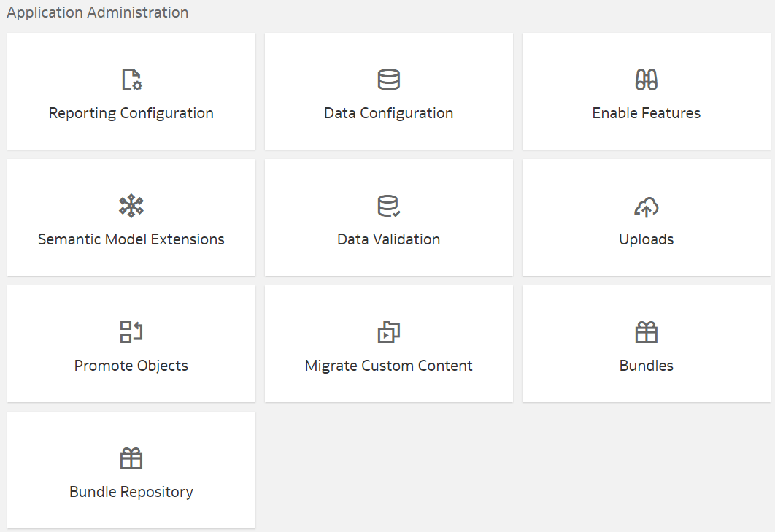Open Semantic Model Extensions
The width and height of the screenshot is (775, 532).
131,217
